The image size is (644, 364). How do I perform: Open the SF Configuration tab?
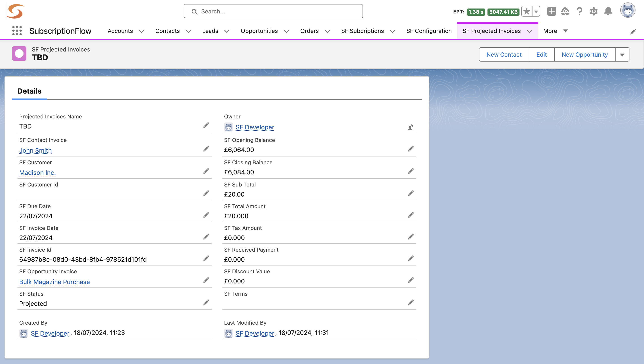(x=429, y=31)
